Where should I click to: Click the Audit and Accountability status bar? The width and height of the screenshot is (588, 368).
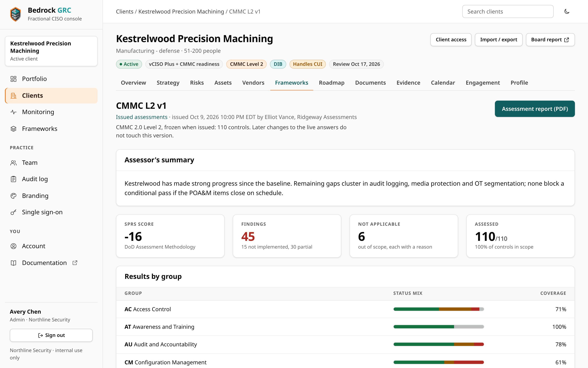click(439, 344)
